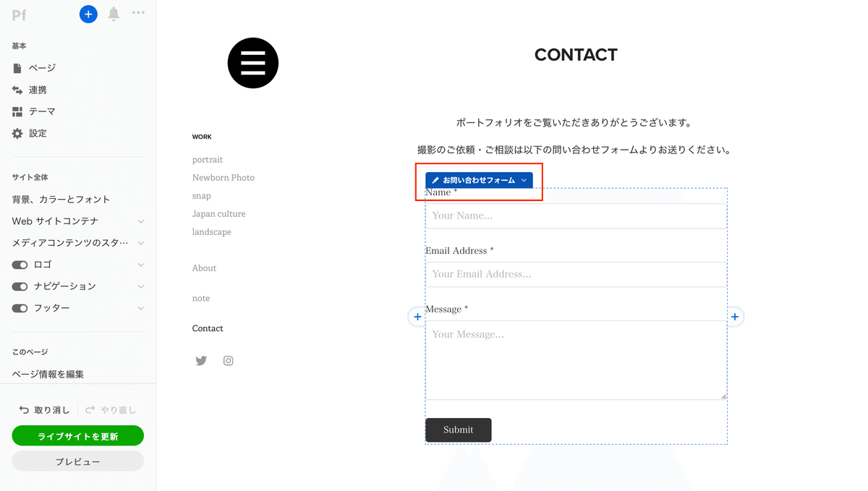Click the Your Email Address field
Viewport: 868px width, 491px height.
[576, 274]
